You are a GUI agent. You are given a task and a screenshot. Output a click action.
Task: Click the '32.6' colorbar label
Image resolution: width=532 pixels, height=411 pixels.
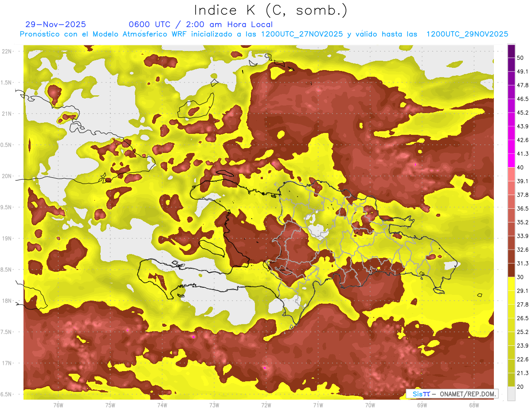(x=523, y=250)
